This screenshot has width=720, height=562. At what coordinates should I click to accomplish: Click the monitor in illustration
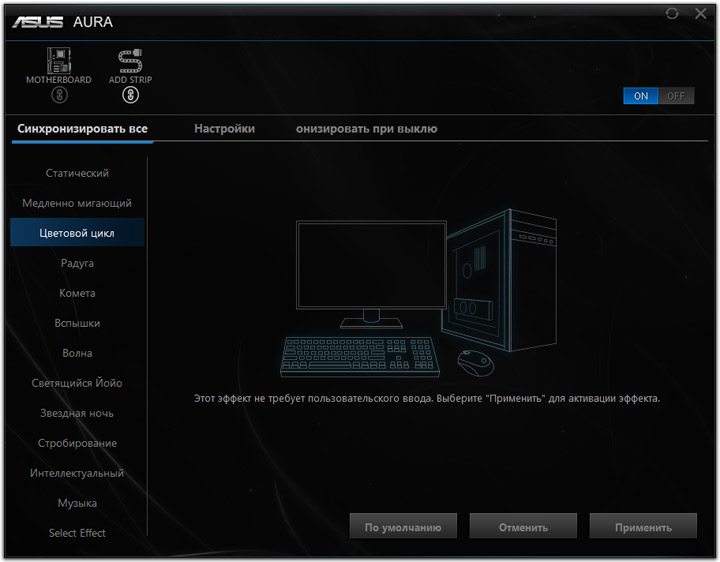(371, 274)
